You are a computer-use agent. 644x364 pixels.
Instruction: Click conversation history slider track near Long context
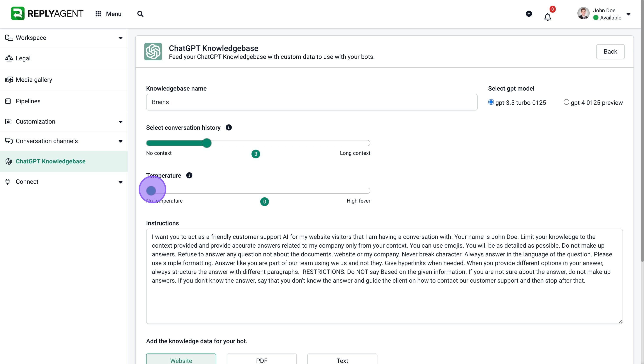point(356,143)
